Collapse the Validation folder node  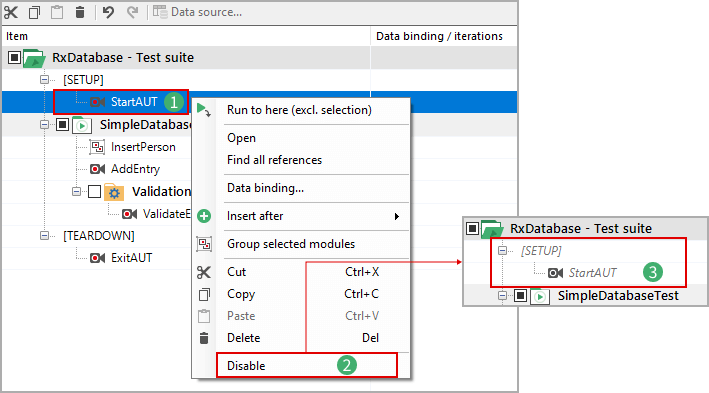point(76,192)
